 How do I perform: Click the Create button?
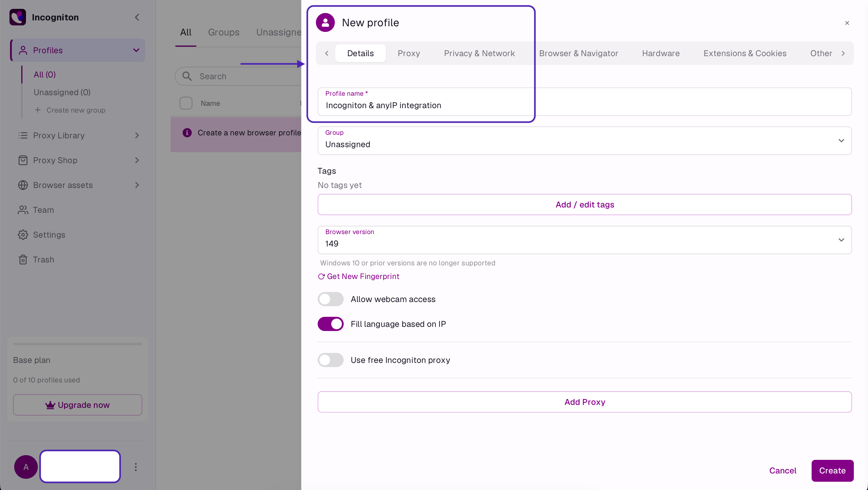[832, 470]
